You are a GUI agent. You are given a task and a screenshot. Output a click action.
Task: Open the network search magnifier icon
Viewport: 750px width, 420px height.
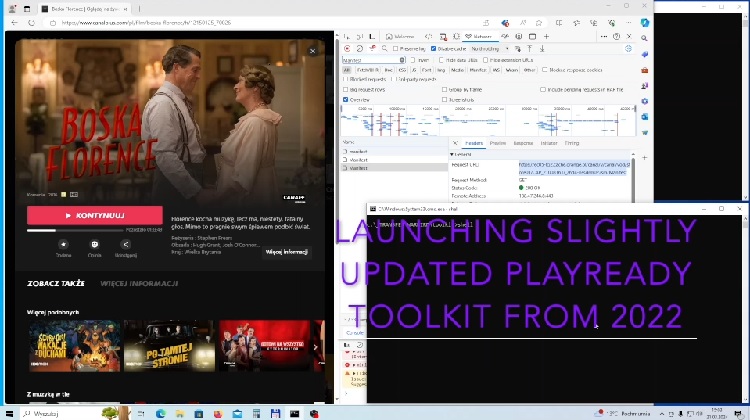[x=385, y=49]
